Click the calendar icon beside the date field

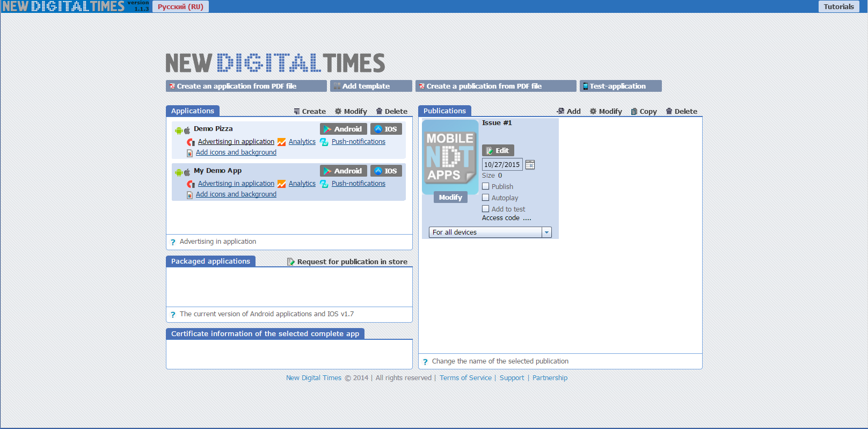(x=530, y=165)
